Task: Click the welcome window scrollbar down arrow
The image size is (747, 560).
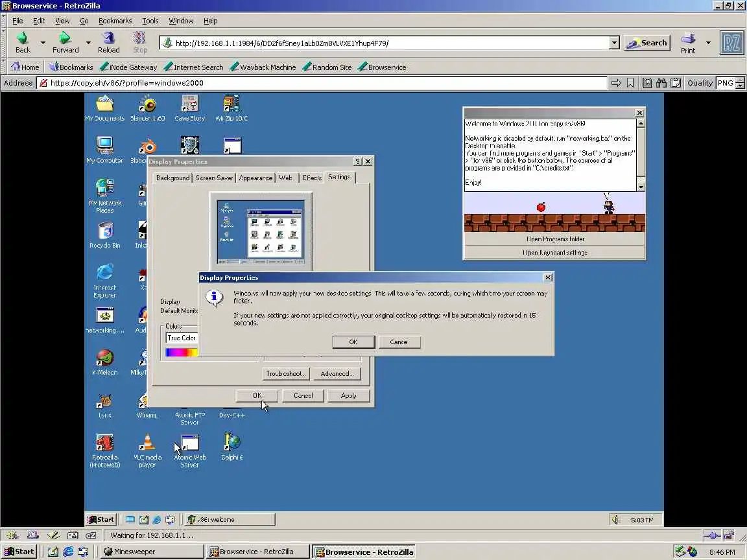Action: 641,187
